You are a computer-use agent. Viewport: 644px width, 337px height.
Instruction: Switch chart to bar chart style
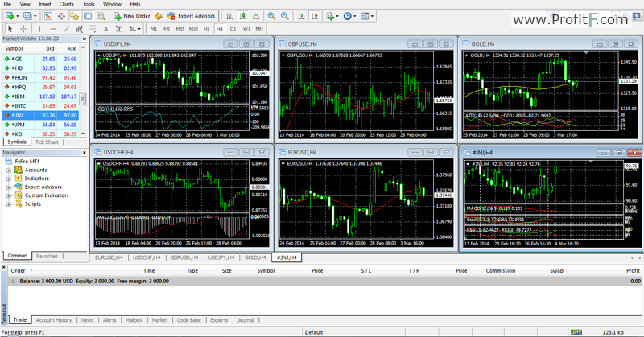point(229,16)
